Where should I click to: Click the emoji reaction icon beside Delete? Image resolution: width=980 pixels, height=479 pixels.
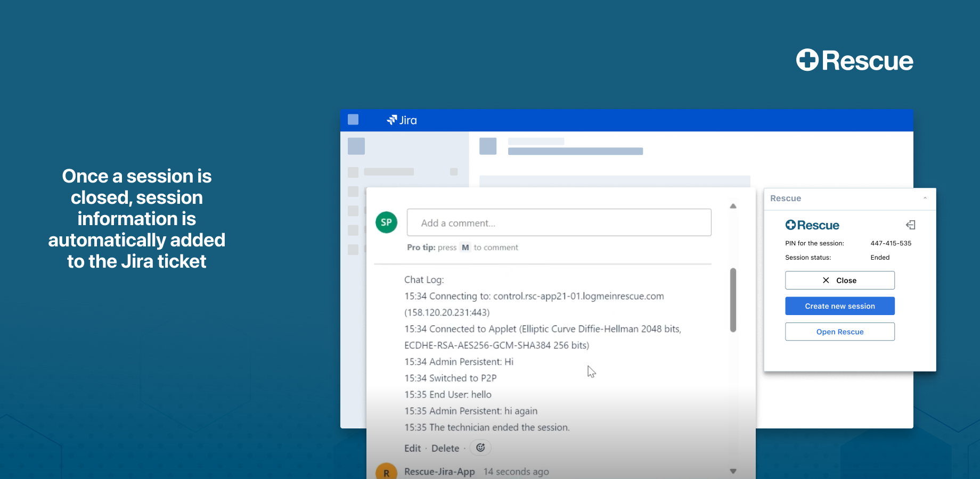[480, 448]
